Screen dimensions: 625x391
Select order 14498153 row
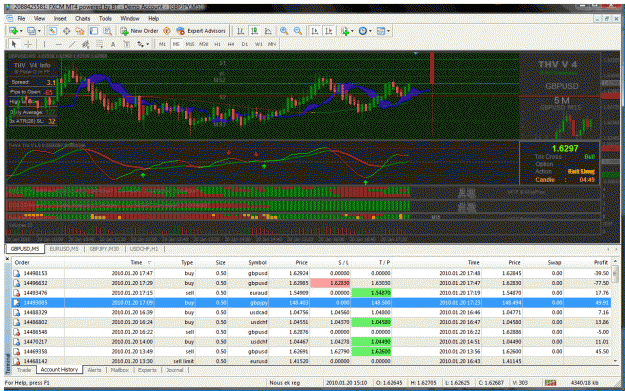(x=311, y=273)
